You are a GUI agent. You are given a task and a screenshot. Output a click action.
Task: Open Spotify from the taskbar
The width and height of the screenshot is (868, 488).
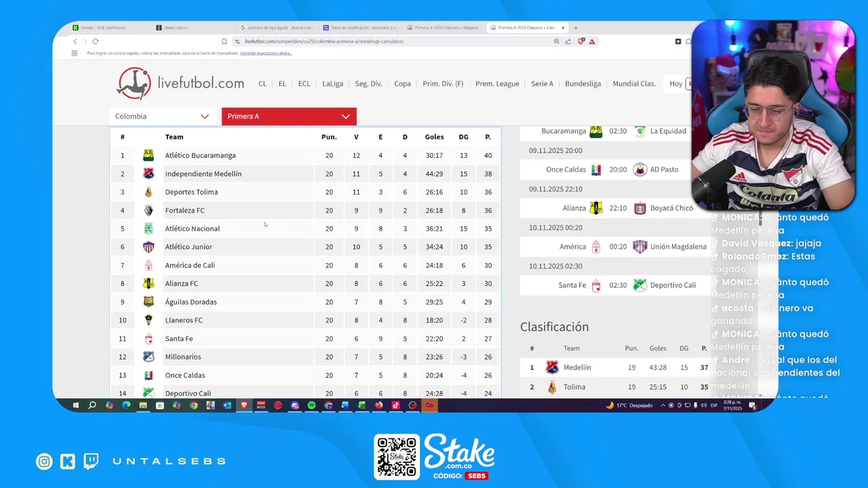click(x=311, y=405)
